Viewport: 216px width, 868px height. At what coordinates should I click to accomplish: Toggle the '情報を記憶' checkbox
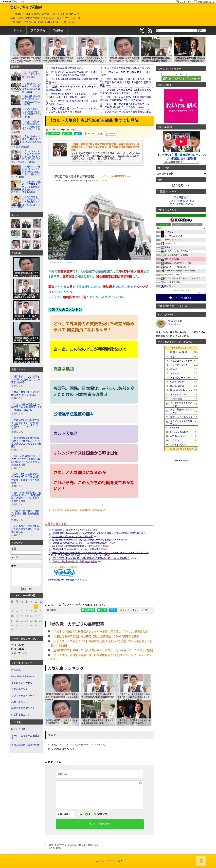(x=95, y=814)
